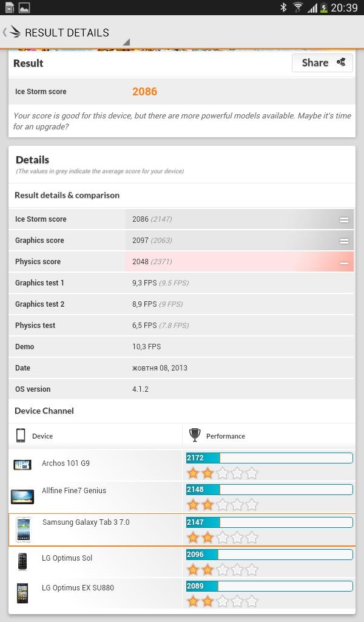Screen dimensions: 364x622
Task: Open the Allfine Fine7 Genius thumbnail
Action: 22,497
